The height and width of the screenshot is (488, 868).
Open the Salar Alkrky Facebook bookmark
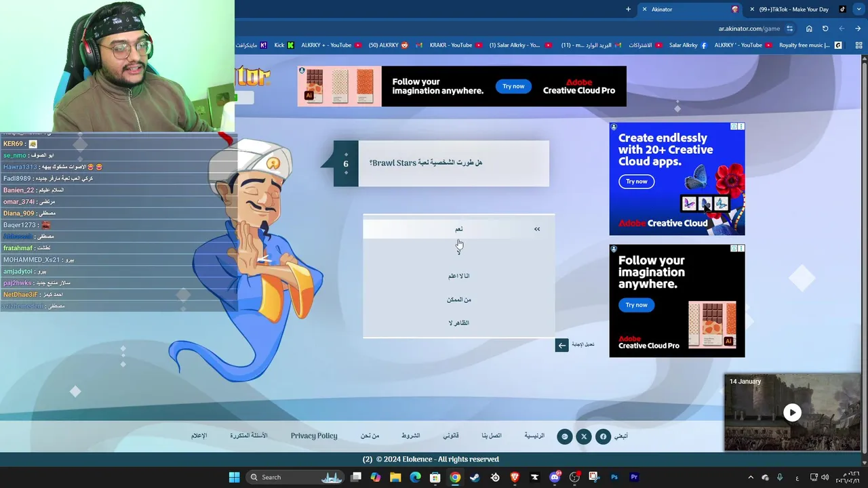pos(688,45)
